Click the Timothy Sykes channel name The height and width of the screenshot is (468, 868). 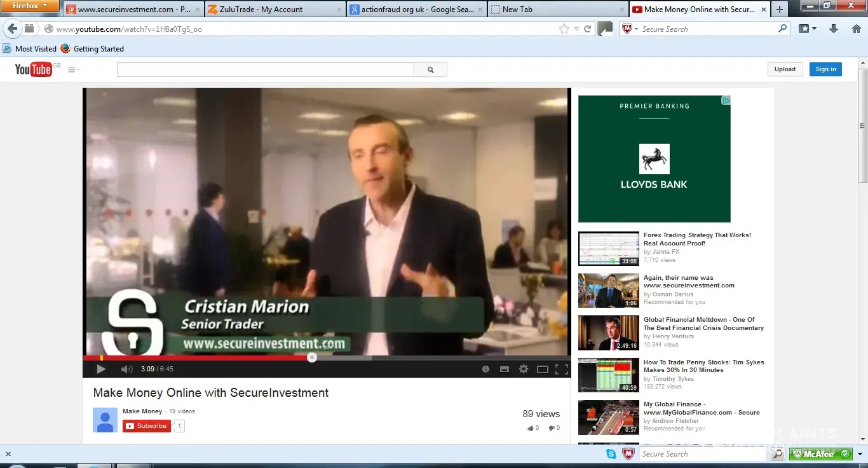673,379
